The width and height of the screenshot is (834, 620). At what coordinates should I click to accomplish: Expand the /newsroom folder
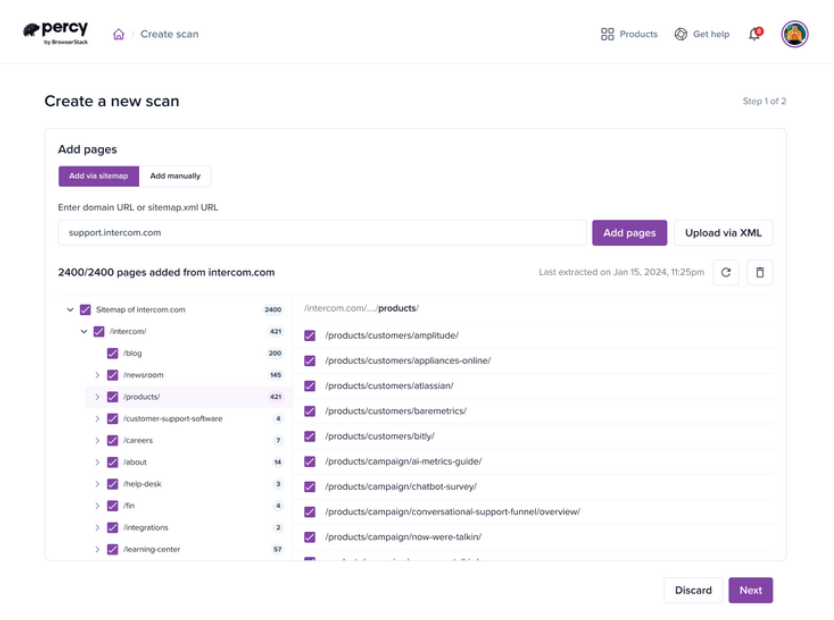pyautogui.click(x=98, y=375)
